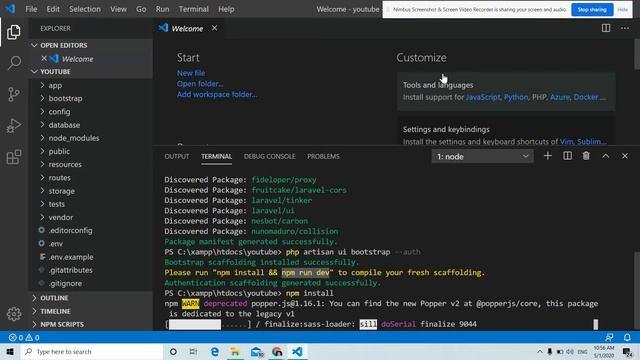Maximize the panel size with up chevron
The width and height of the screenshot is (640, 360).
pyautogui.click(x=606, y=156)
